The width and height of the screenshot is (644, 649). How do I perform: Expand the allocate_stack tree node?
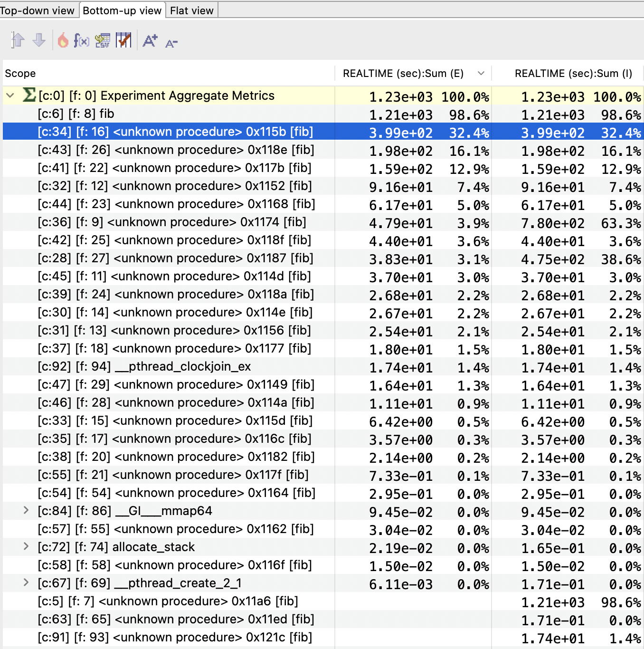coord(27,547)
